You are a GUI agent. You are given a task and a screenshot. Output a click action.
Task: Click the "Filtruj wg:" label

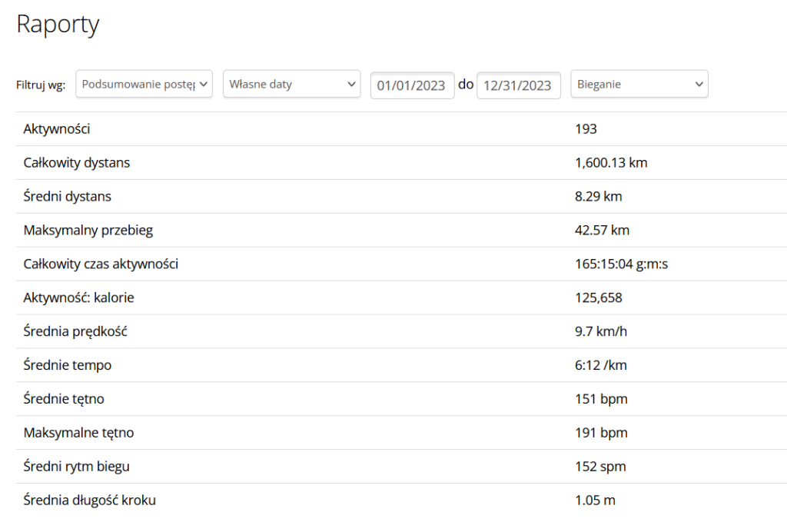point(41,85)
